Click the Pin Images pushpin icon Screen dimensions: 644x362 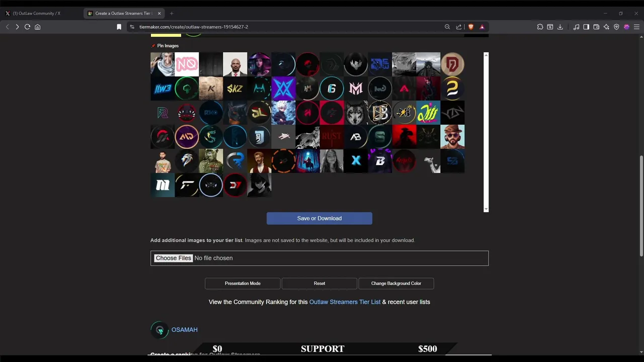[x=153, y=46]
